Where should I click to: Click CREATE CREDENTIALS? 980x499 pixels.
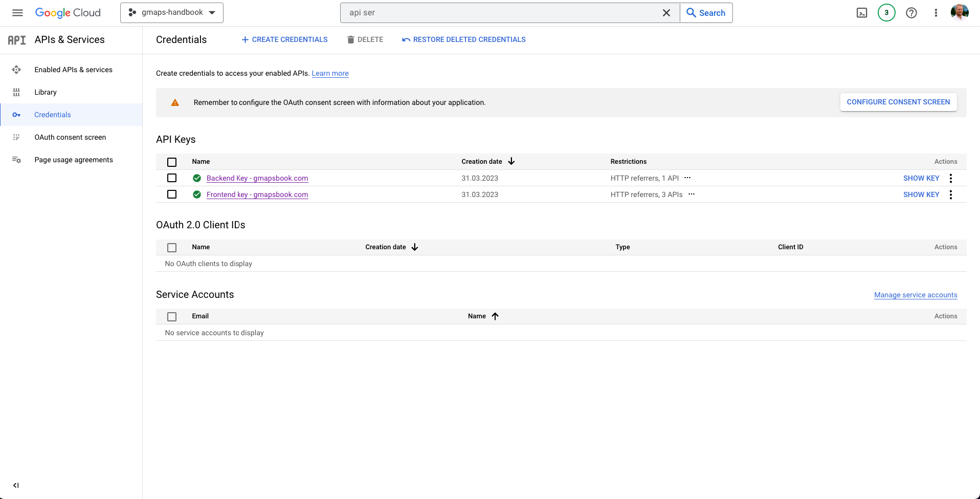click(x=284, y=39)
